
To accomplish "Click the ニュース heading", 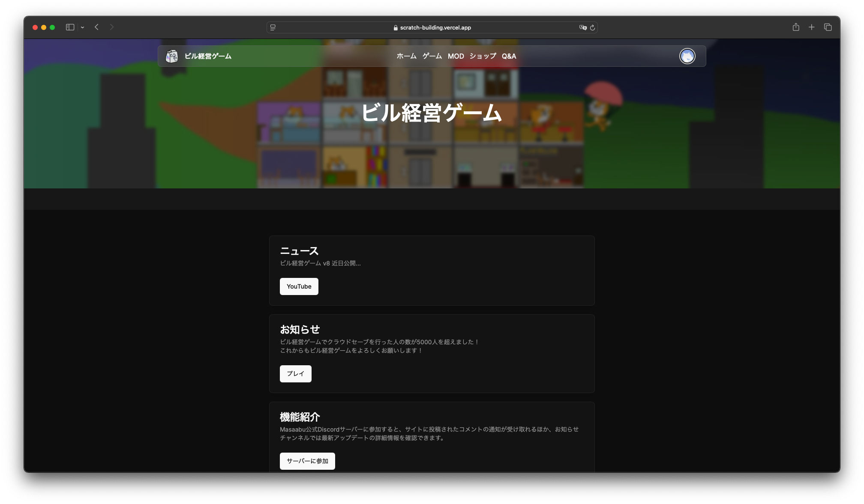I will tap(299, 251).
